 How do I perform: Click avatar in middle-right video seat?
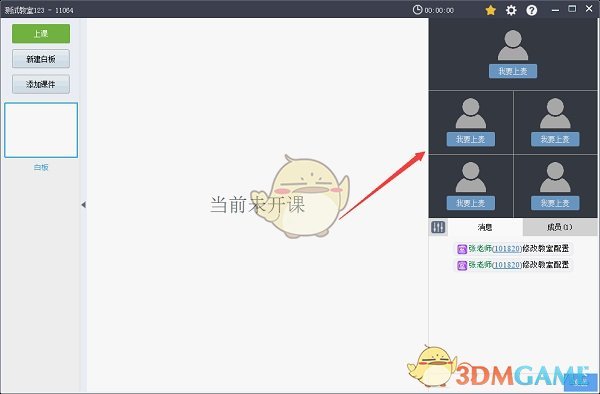[x=555, y=113]
